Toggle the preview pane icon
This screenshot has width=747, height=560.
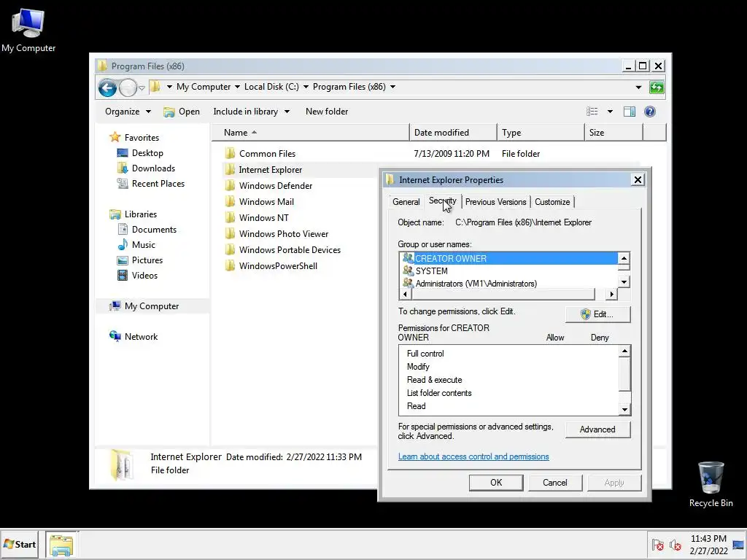coord(630,112)
